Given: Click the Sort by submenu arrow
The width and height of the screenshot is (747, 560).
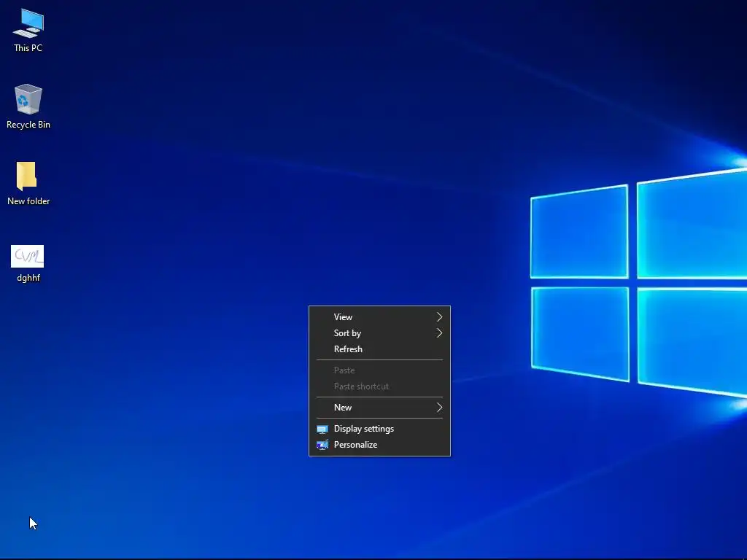Looking at the screenshot, I should tap(439, 333).
